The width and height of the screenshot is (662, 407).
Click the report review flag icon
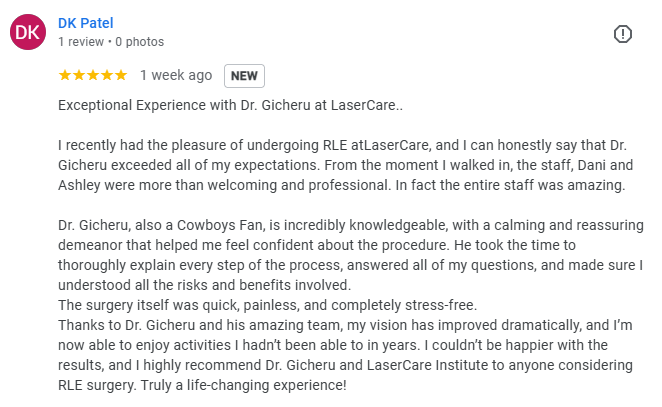[622, 34]
